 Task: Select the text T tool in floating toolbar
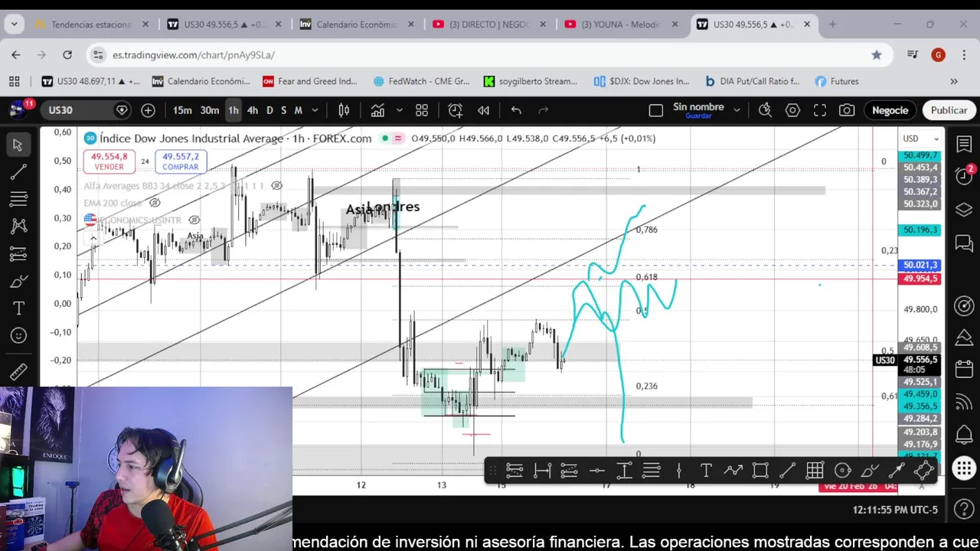point(706,471)
